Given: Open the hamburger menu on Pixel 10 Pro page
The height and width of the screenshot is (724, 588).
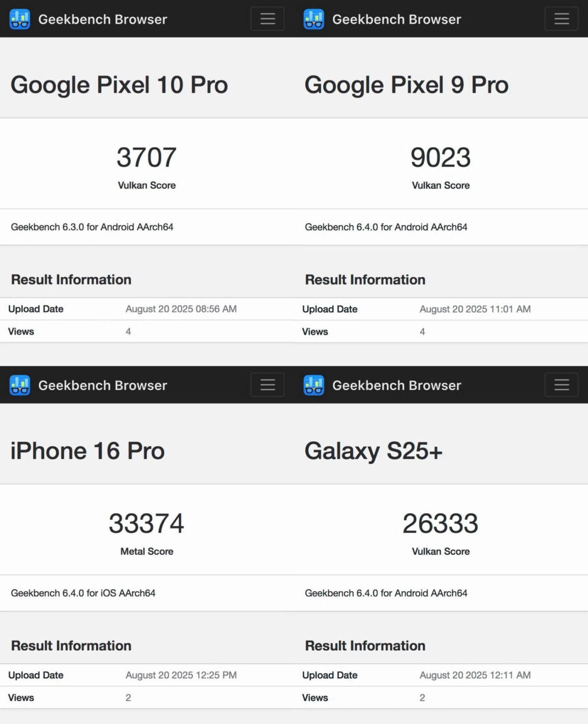Looking at the screenshot, I should coord(267,19).
